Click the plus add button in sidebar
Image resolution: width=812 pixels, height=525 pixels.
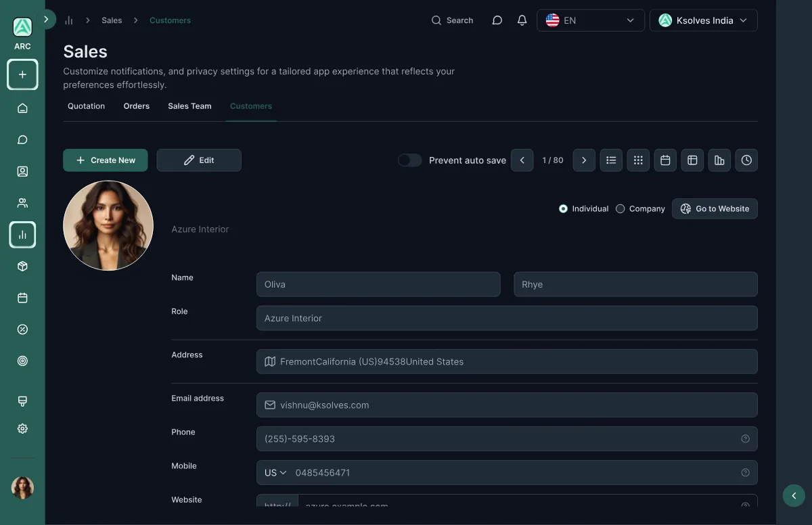[x=22, y=74]
